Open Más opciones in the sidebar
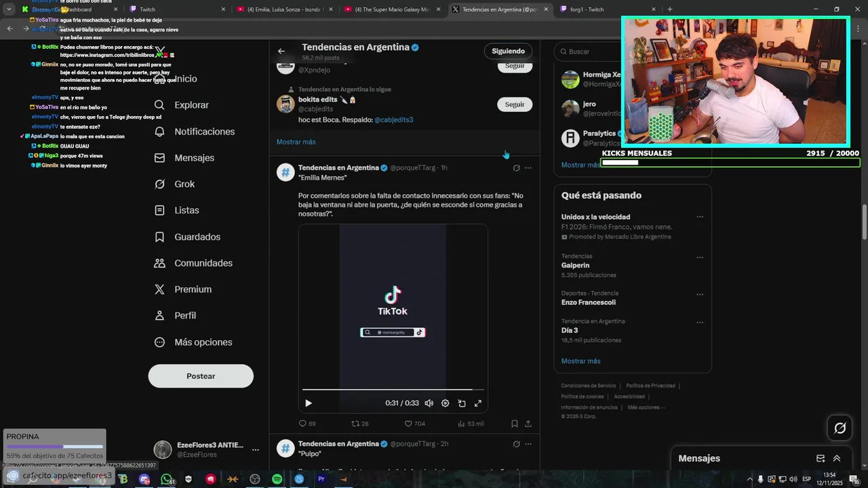Screen dimensions: 868x488 (x=193, y=342)
